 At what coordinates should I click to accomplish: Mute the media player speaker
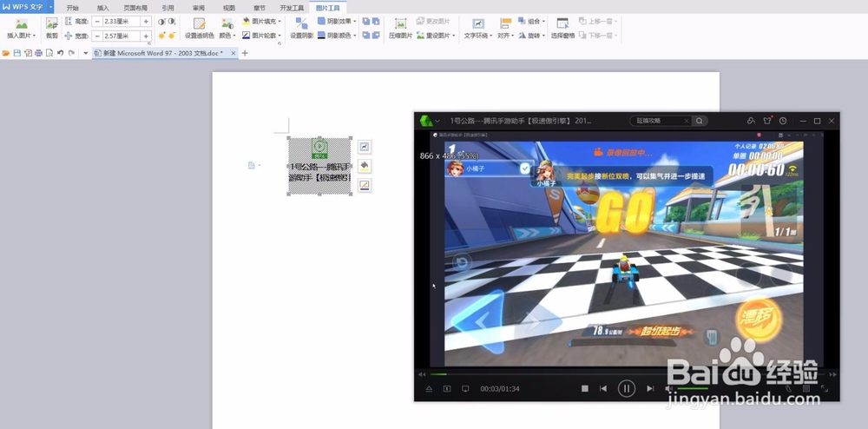click(668, 388)
